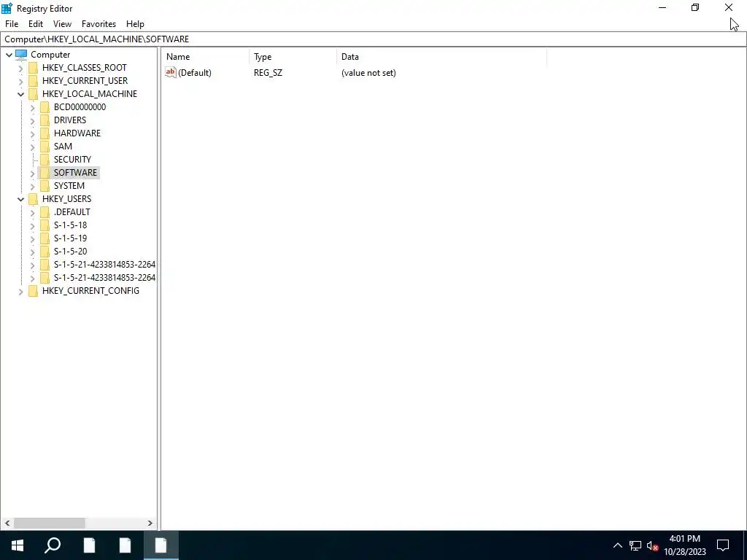Expand the SAM key chevron
Screen dimensions: 747x560
coord(32,147)
